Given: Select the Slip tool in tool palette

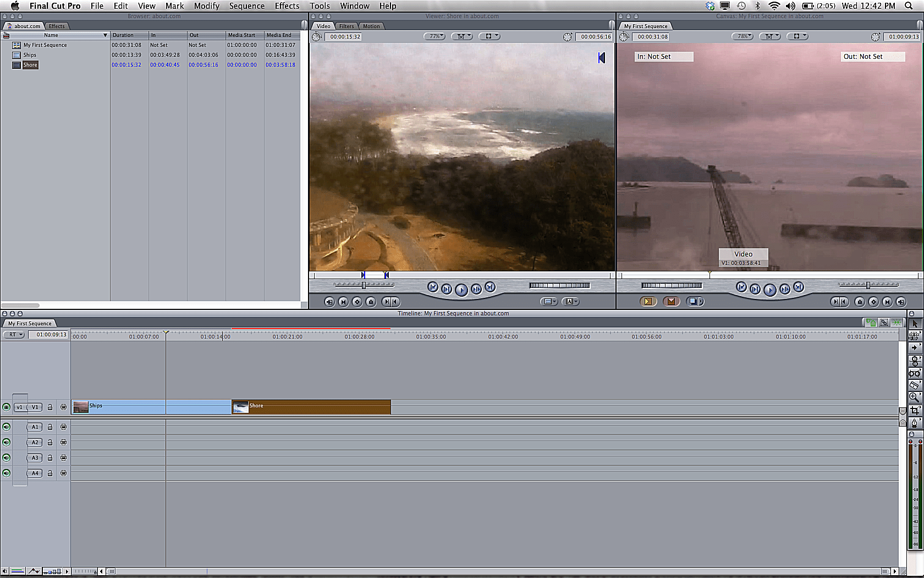Looking at the screenshot, I should pyautogui.click(x=915, y=373).
